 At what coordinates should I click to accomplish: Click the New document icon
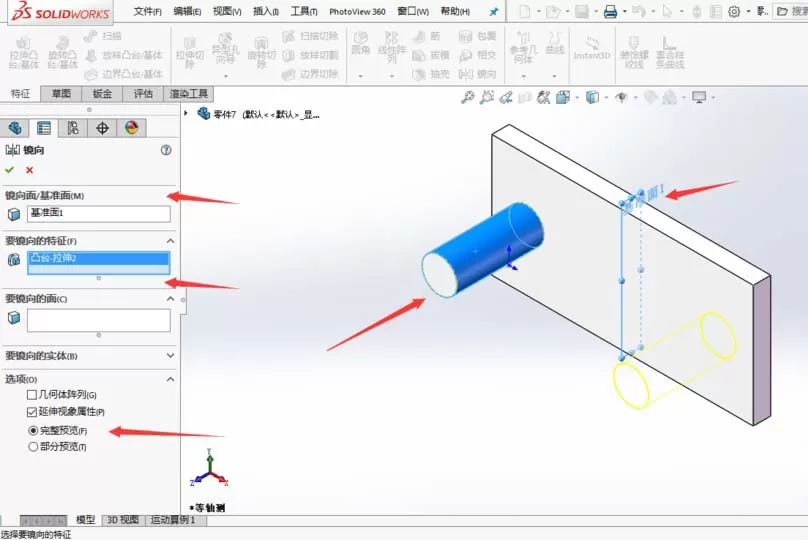pyautogui.click(x=525, y=11)
